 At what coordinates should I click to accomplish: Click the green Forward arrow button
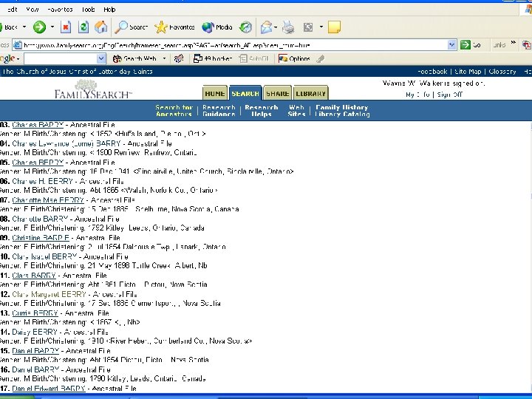(39, 27)
